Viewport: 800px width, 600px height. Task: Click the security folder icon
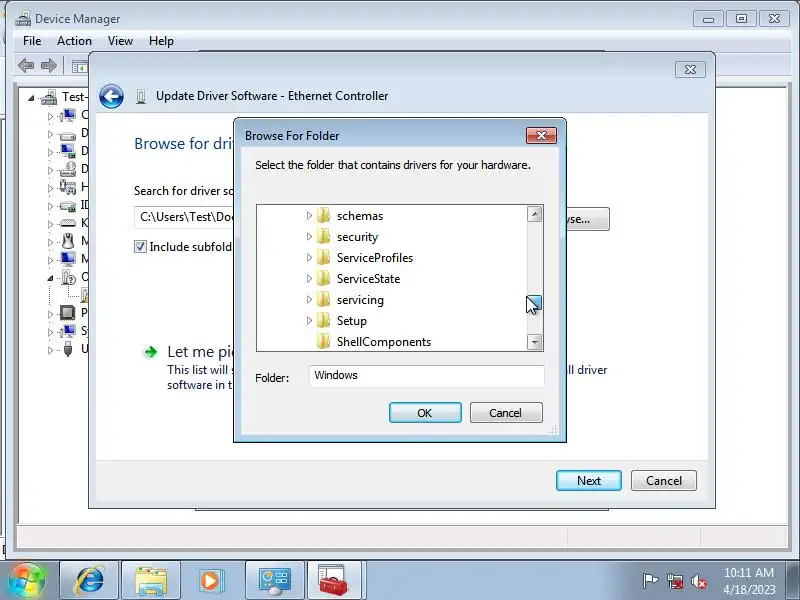coord(323,237)
